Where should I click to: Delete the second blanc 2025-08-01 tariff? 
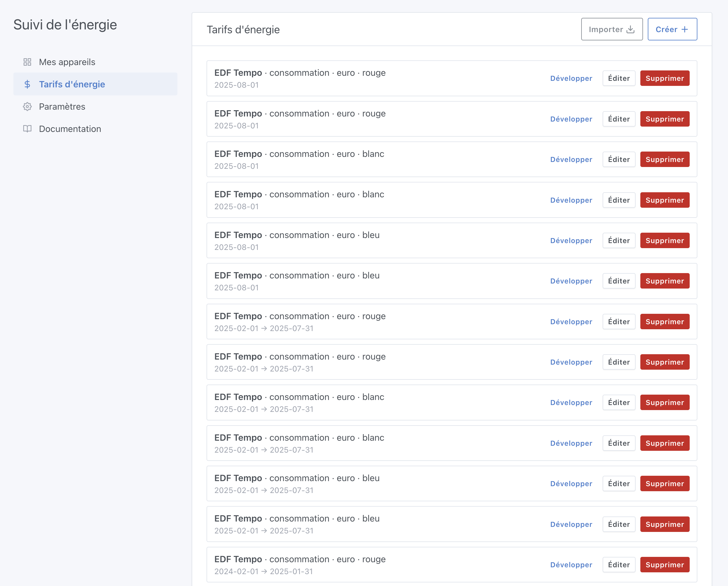(664, 200)
